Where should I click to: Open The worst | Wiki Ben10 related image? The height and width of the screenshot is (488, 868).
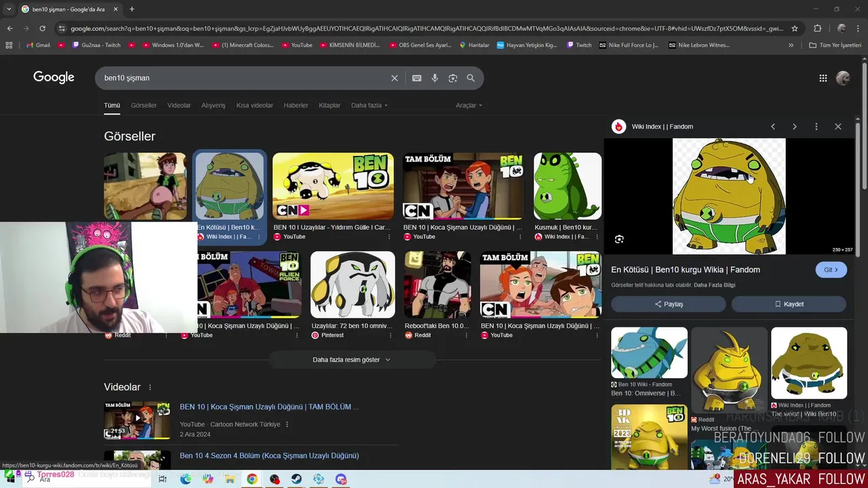pyautogui.click(x=809, y=363)
